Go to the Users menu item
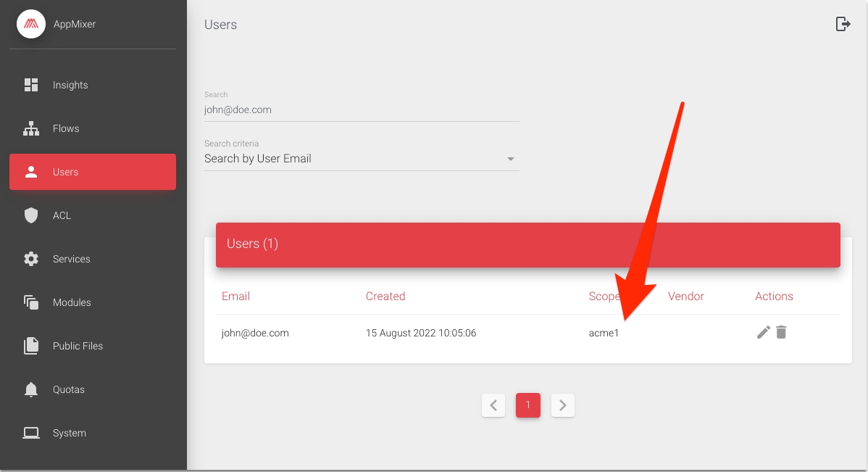The height and width of the screenshot is (472, 868). click(x=93, y=172)
